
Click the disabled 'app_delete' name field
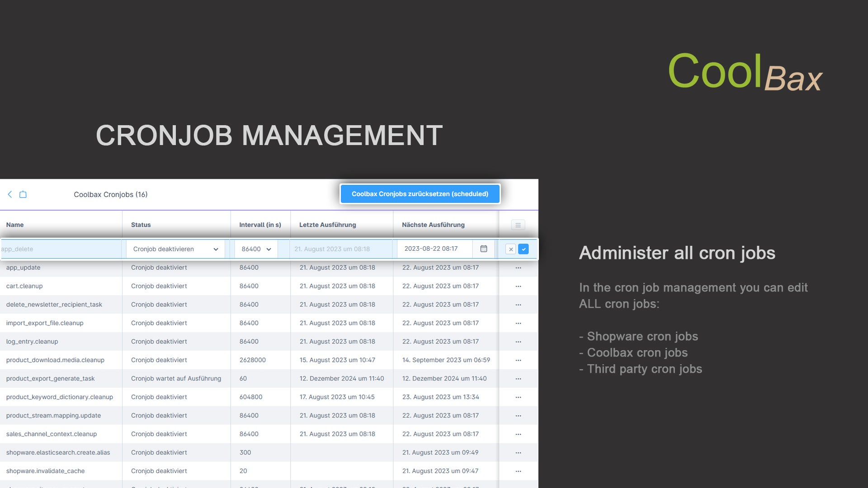[x=61, y=249]
